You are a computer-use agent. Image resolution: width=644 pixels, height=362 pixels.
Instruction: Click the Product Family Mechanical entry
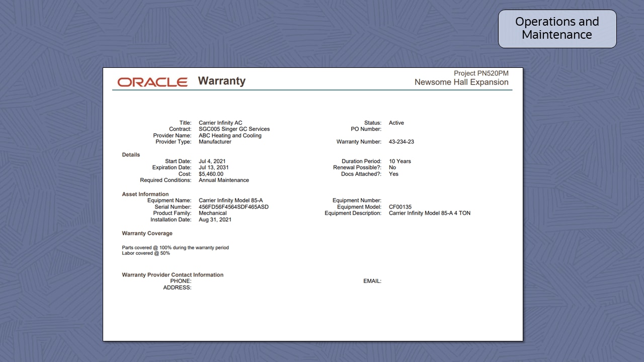point(213,213)
